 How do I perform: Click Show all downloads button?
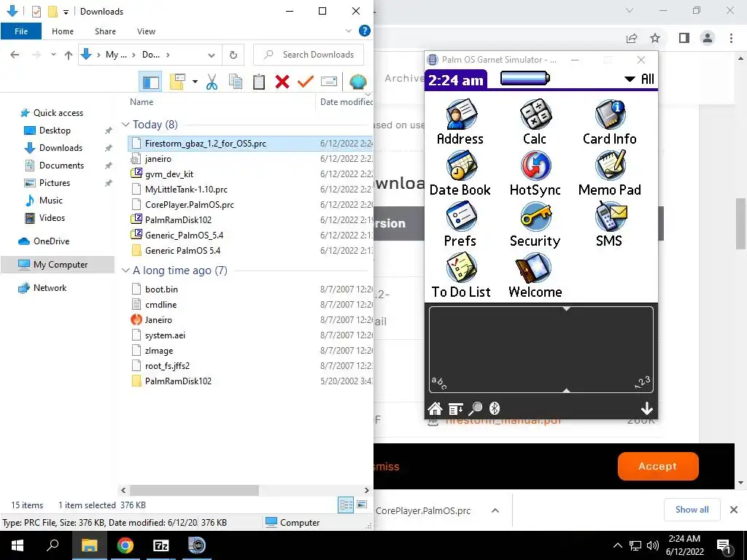coord(692,510)
